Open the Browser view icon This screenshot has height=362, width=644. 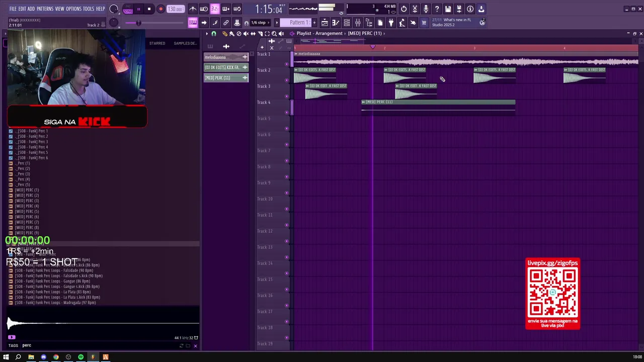[x=369, y=23]
